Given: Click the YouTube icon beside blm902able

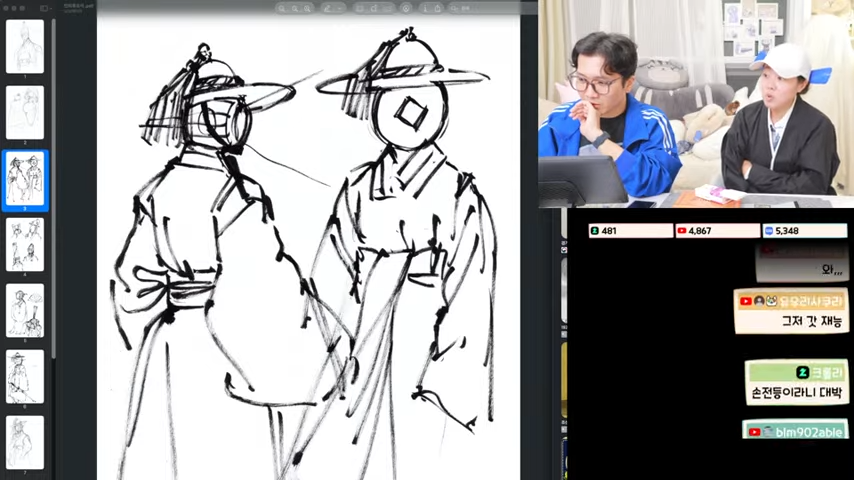Looking at the screenshot, I should pyautogui.click(x=754, y=433).
